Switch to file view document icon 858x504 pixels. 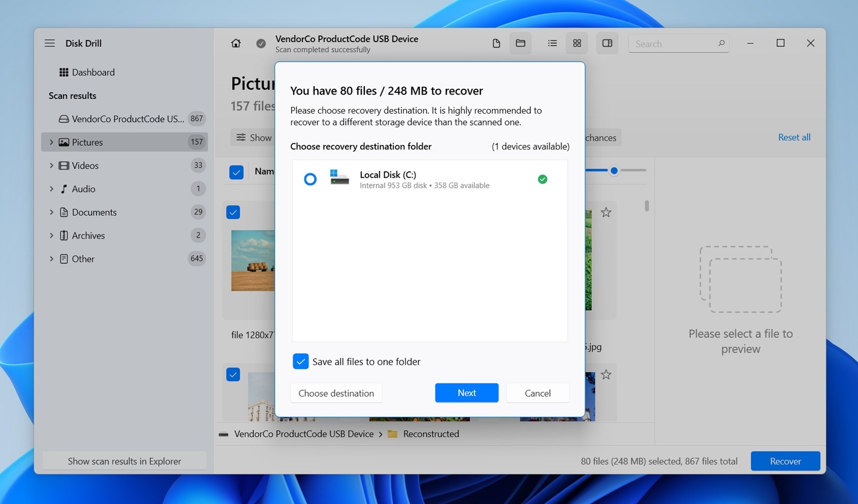[x=496, y=43]
